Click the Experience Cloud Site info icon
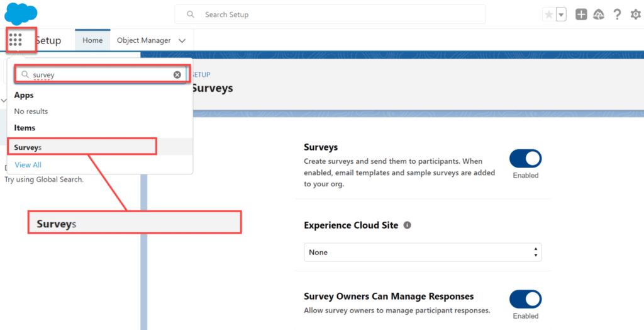This screenshot has width=644, height=330. 407,225
